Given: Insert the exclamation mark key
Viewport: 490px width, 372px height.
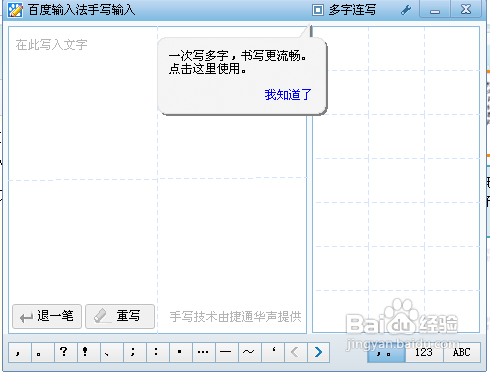Looking at the screenshot, I should pyautogui.click(x=89, y=352).
